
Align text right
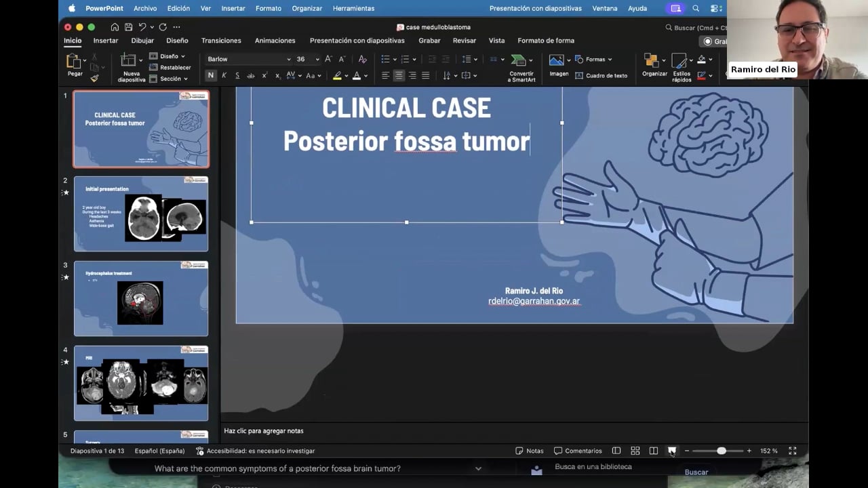[412, 75]
